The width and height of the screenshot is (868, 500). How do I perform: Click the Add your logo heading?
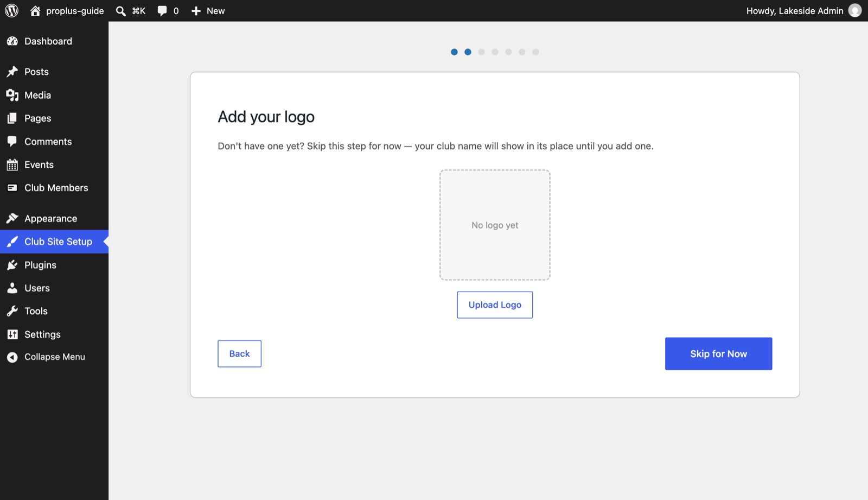pos(266,117)
